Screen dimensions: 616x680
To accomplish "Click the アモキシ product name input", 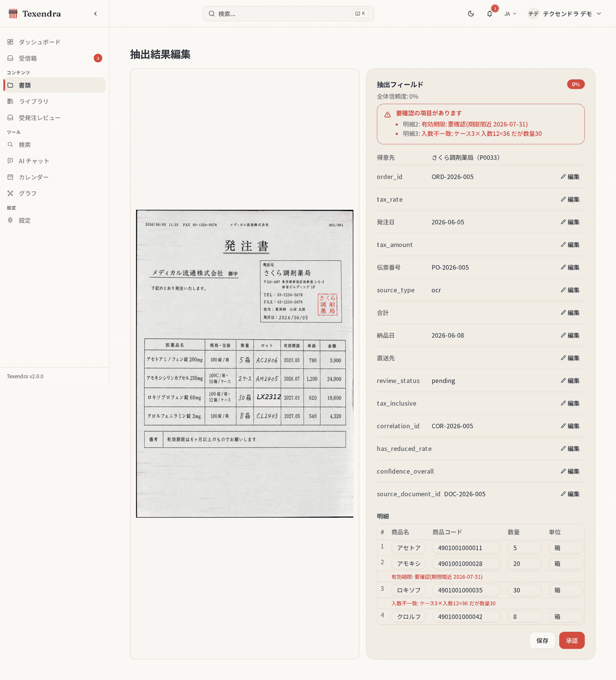I will tap(408, 564).
